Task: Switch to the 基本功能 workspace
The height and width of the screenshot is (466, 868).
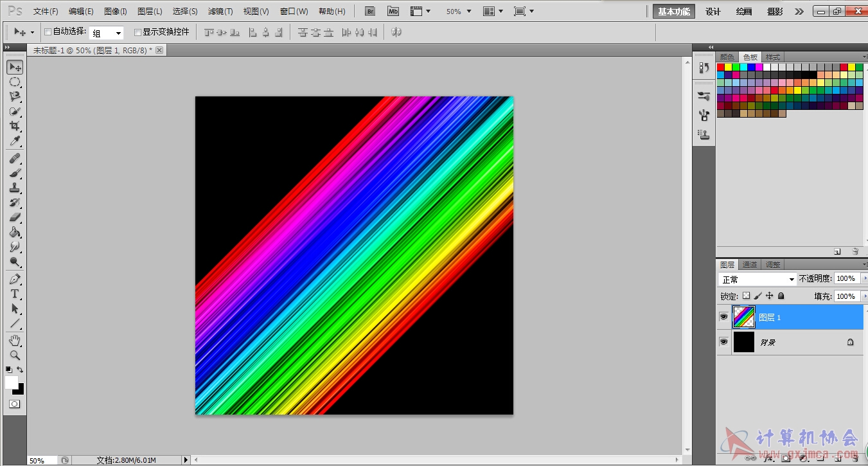Action: coord(674,12)
